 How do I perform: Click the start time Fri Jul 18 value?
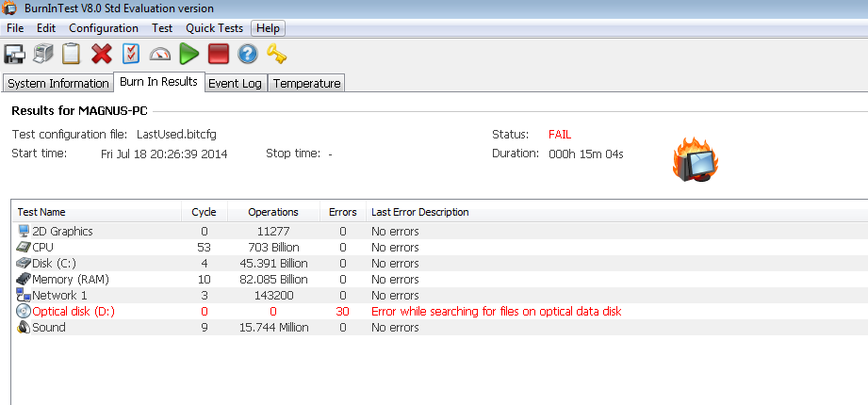point(164,154)
